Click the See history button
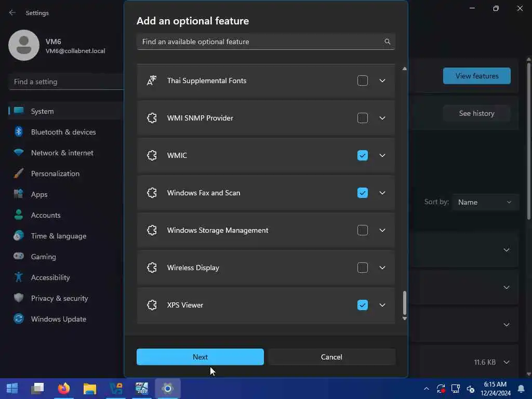This screenshot has height=399, width=532. point(477,113)
